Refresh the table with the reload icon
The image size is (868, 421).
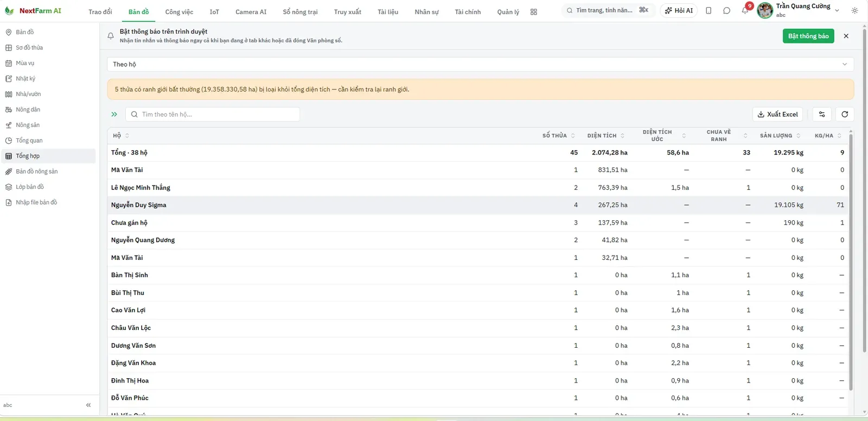[x=845, y=114]
